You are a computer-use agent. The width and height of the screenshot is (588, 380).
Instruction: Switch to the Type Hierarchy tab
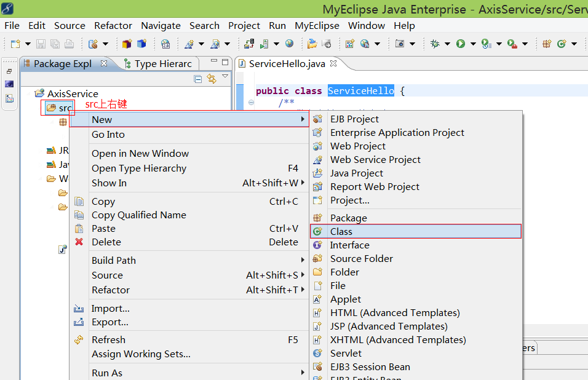point(158,64)
